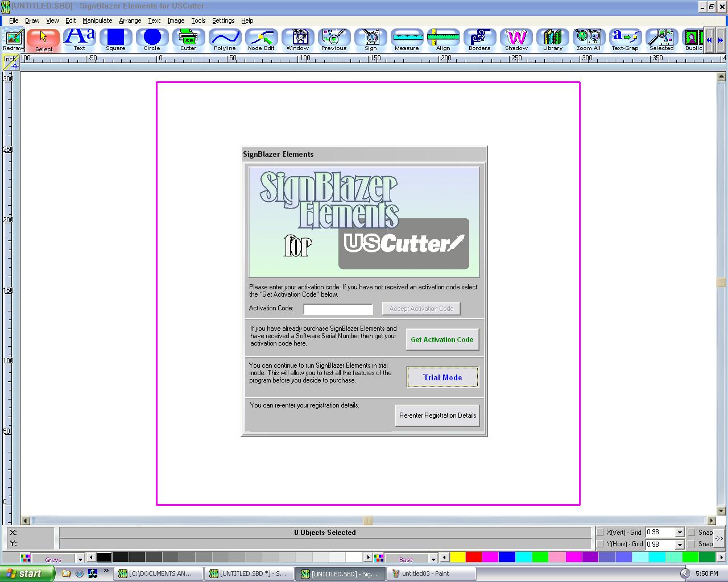
Task: Select the Circle tool
Action: pos(152,38)
